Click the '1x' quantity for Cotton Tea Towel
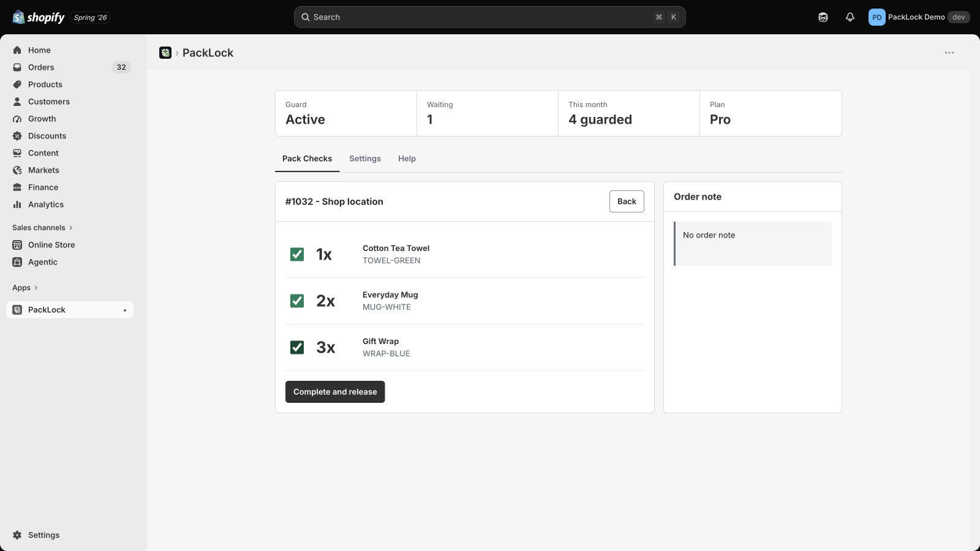The width and height of the screenshot is (980, 551). coord(324,254)
